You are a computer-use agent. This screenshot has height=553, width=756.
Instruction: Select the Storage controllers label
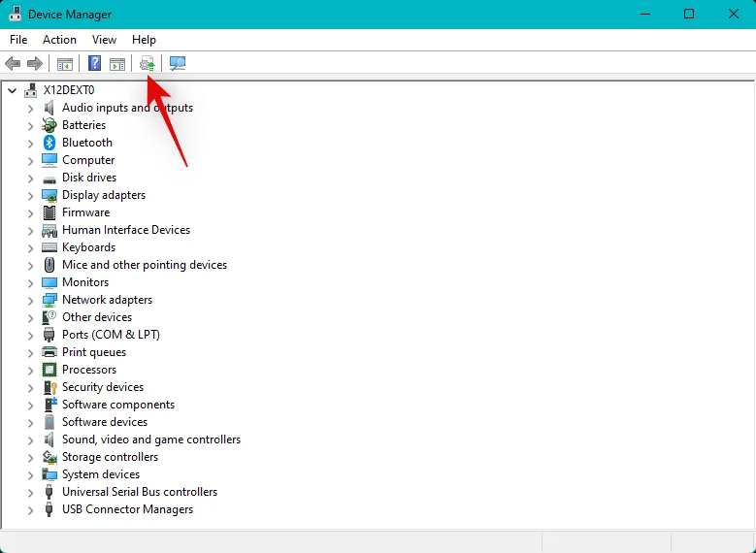[110, 457]
